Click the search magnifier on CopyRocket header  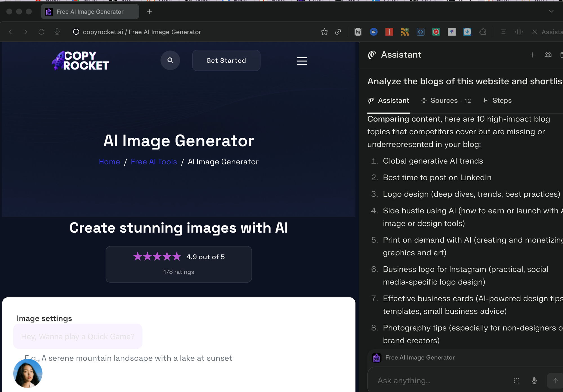pyautogui.click(x=170, y=60)
